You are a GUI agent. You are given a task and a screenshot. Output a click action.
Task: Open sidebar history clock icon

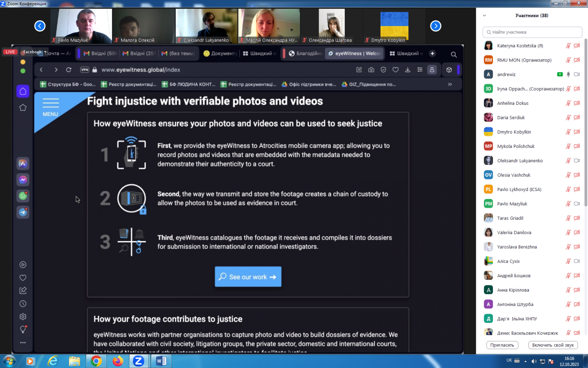click(23, 304)
